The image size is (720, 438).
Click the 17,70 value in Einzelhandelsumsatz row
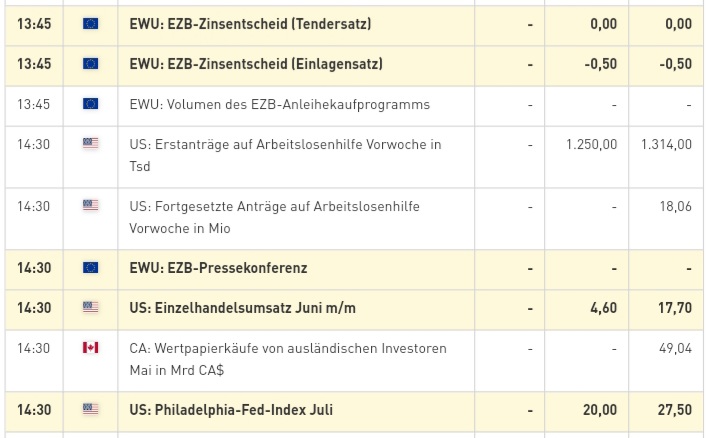pyautogui.click(x=674, y=308)
